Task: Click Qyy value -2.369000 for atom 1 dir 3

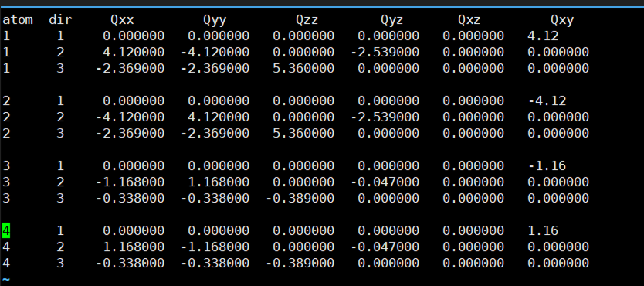Action: click(215, 68)
